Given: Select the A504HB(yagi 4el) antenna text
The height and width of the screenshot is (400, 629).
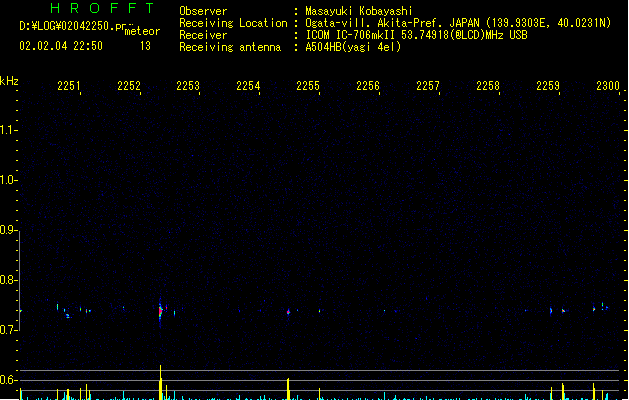Looking at the screenshot, I should coord(353,47).
